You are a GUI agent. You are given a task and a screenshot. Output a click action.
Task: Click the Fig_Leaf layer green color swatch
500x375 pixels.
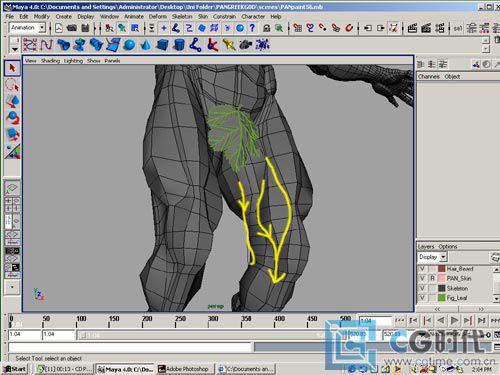tap(442, 298)
